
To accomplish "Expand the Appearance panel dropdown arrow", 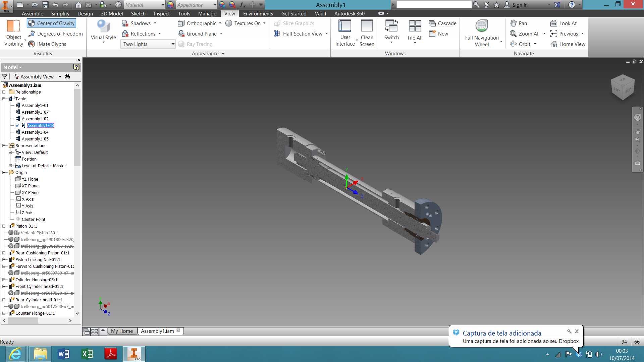I will tap(223, 54).
